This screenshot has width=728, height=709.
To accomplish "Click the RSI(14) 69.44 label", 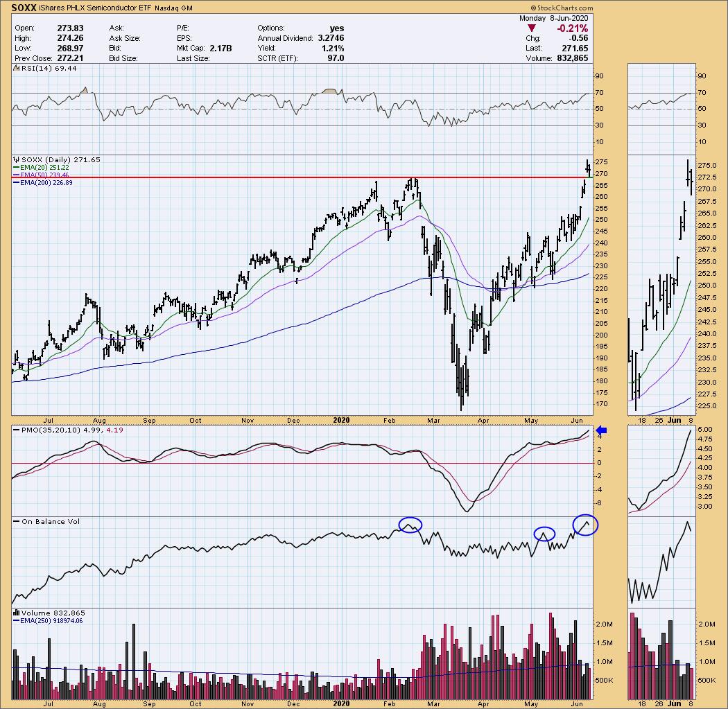I will coord(49,68).
